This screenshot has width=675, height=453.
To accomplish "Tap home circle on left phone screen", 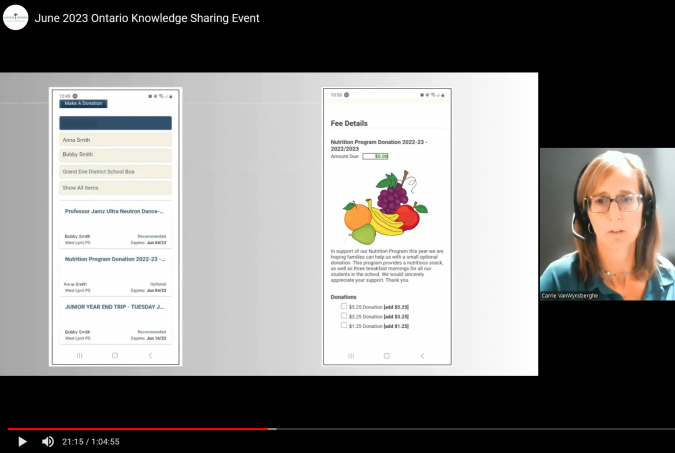I will click(x=114, y=355).
